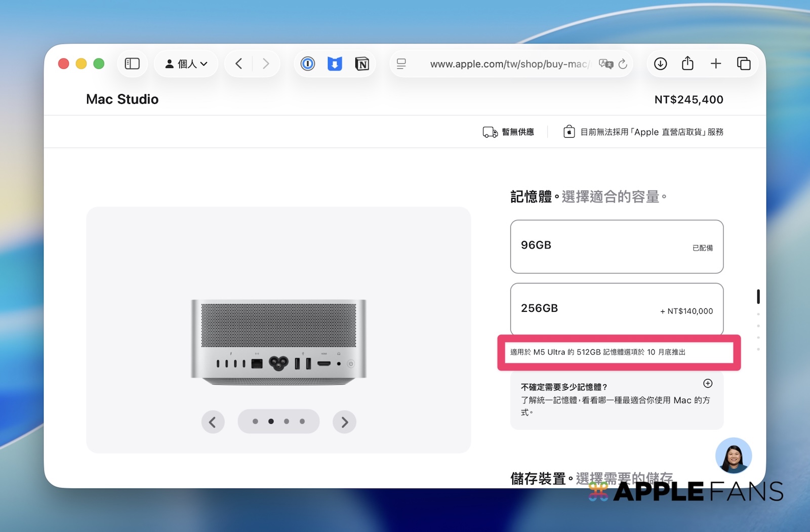Open the blue shield download extension
The height and width of the screenshot is (532, 810).
(x=335, y=64)
